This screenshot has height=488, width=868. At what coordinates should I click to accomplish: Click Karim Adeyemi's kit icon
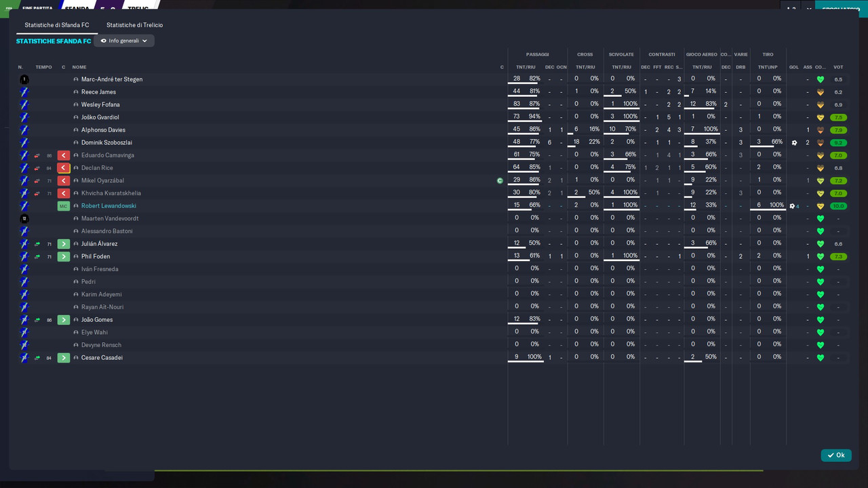pos(24,294)
